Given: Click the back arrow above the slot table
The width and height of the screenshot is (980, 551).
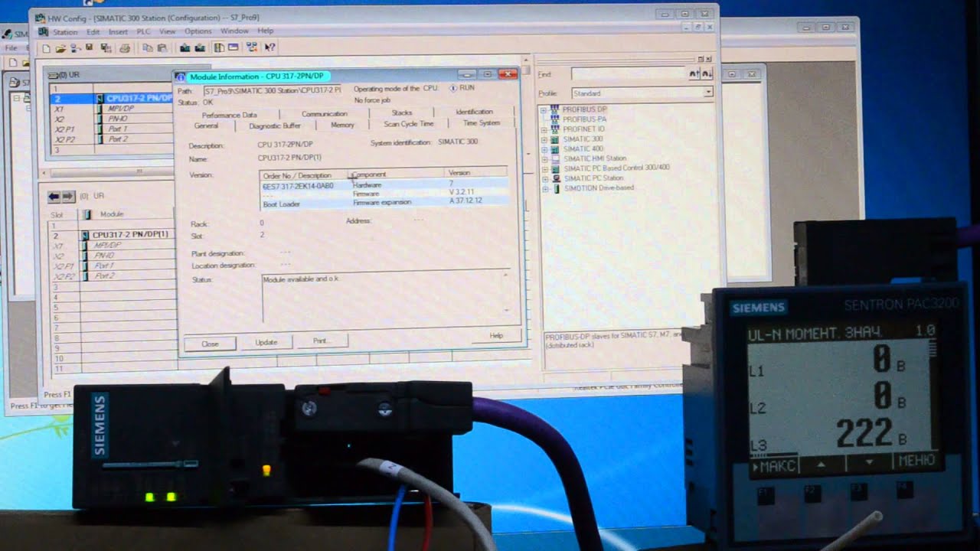Looking at the screenshot, I should [54, 197].
